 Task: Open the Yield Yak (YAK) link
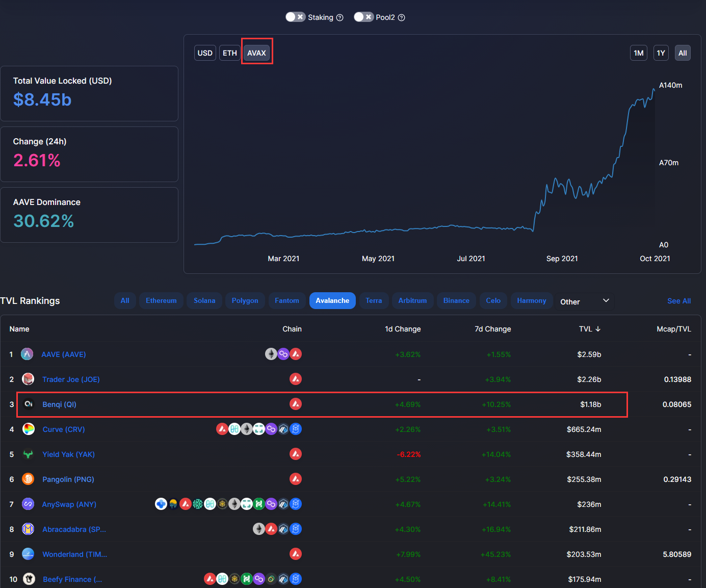coord(68,454)
